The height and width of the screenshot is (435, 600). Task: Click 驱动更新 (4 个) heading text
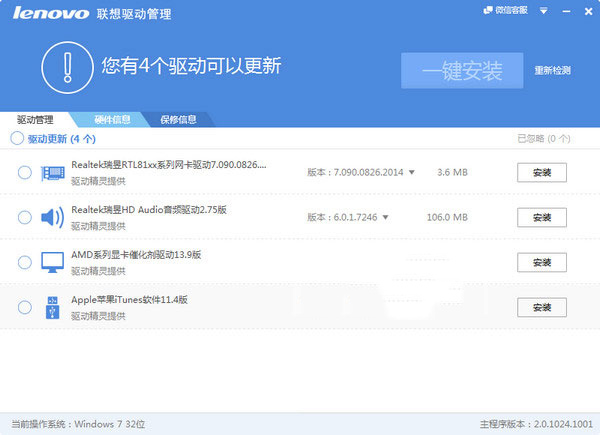(62, 138)
